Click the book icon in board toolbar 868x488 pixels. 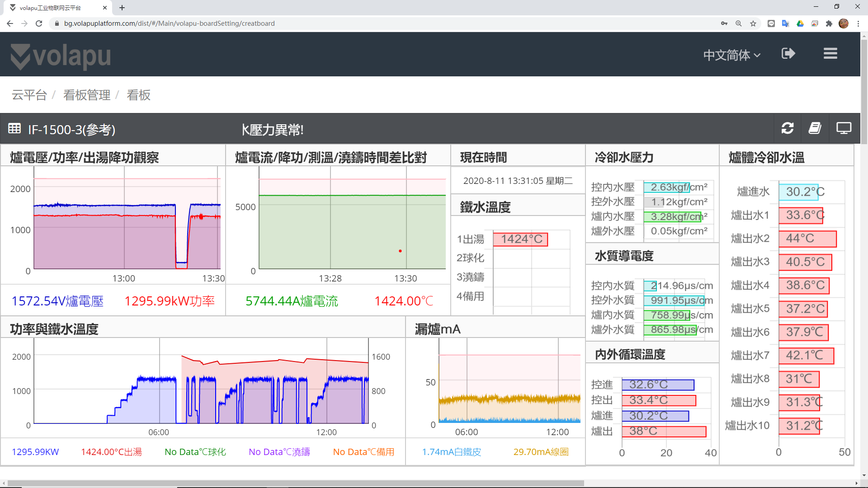coord(815,128)
